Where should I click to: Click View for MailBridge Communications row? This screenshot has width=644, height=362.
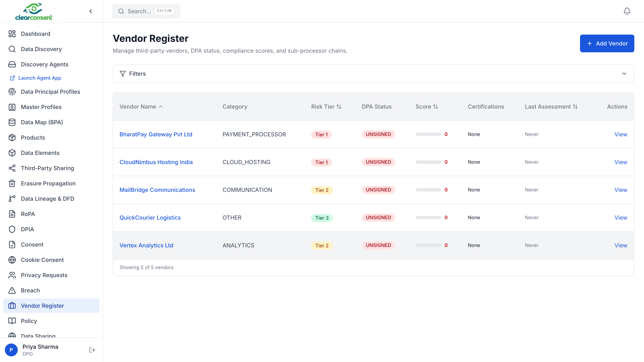coord(621,190)
